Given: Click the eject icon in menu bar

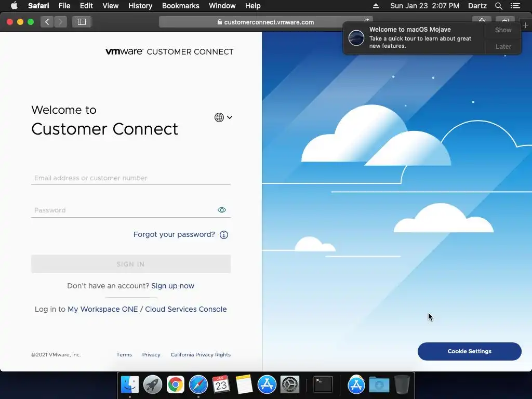Looking at the screenshot, I should [x=376, y=6].
